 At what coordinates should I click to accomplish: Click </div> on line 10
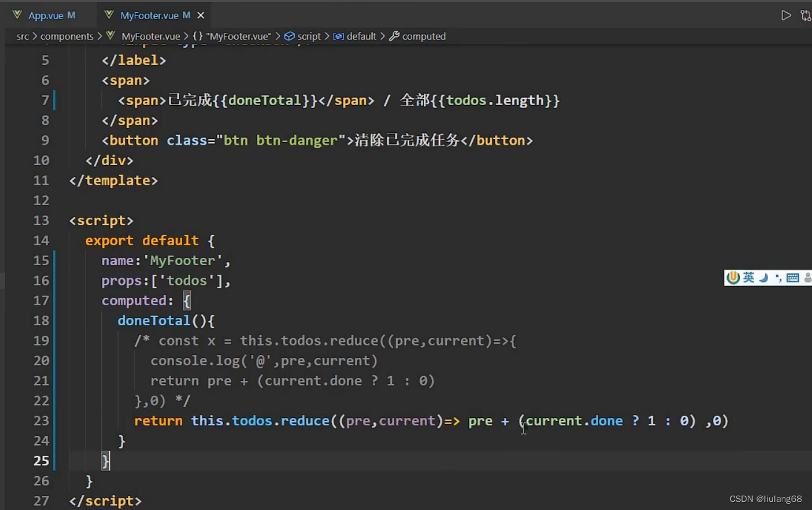pos(109,160)
